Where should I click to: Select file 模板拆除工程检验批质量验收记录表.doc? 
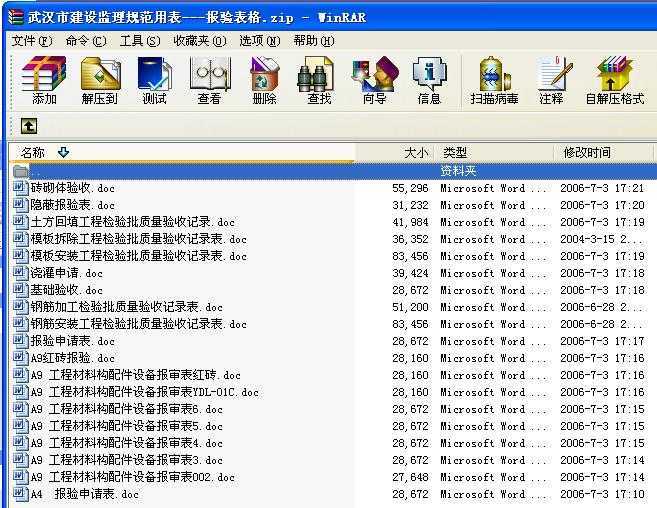point(139,239)
